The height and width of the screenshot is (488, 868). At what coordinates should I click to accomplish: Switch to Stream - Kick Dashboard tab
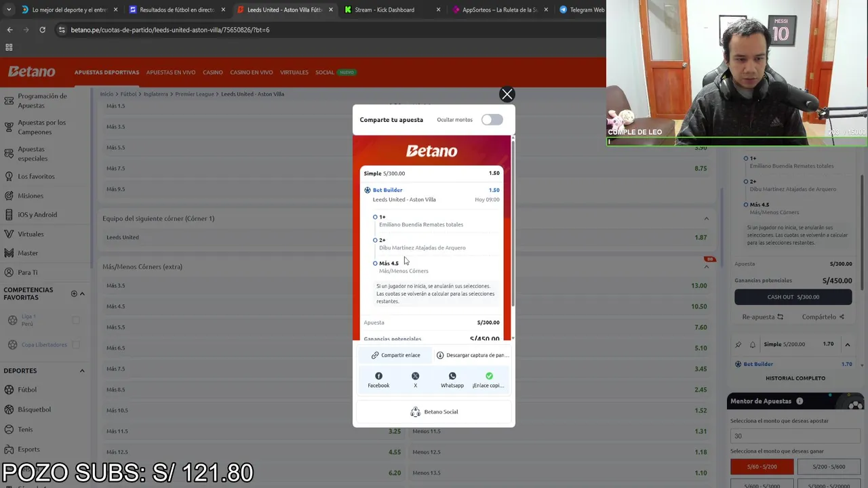point(392,9)
